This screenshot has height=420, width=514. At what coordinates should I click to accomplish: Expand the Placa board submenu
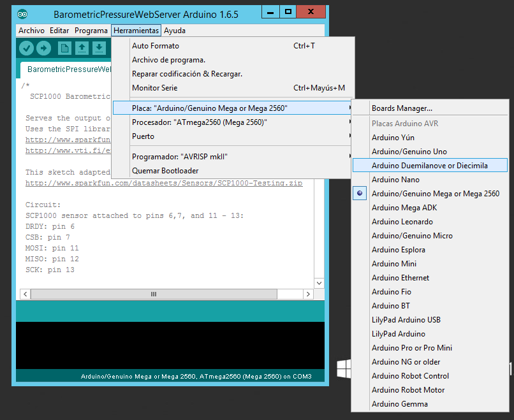pos(231,108)
